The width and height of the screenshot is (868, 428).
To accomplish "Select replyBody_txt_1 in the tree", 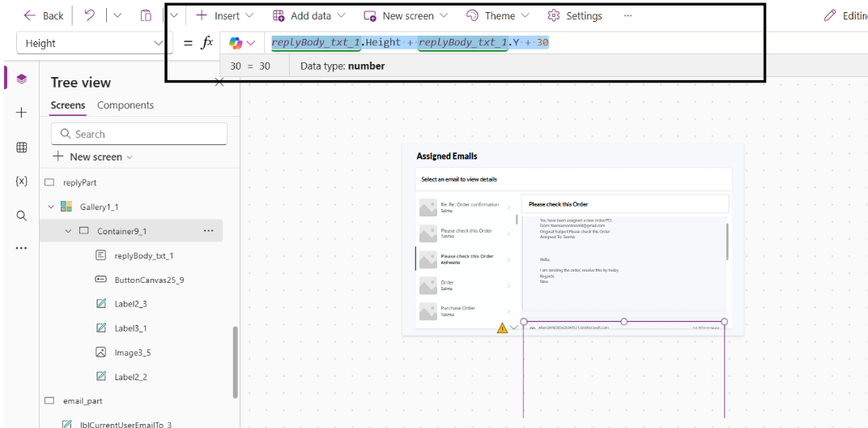I will 143,255.
